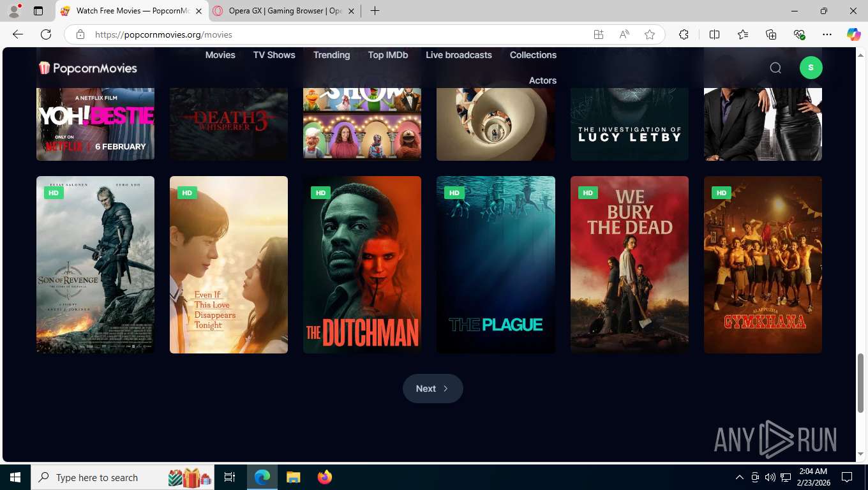Open The Plague movie poster
The height and width of the screenshot is (490, 868).
[x=496, y=265]
